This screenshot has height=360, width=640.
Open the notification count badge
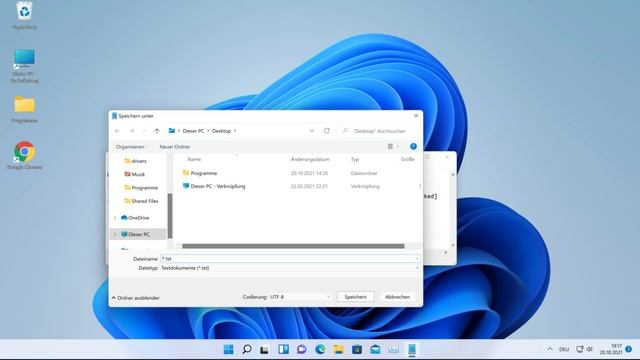(629, 349)
